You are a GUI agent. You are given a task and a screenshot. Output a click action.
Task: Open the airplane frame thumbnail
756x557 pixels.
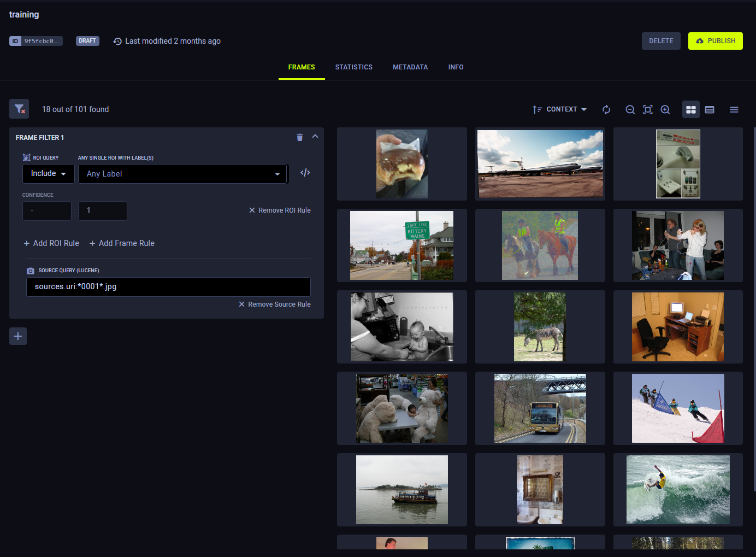click(540, 164)
